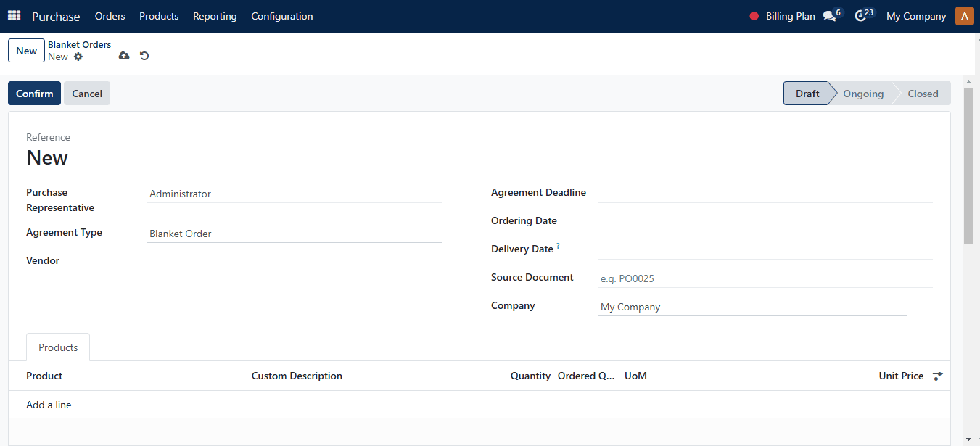Sort by the Custom Description column header
The width and height of the screenshot is (980, 446).
297,376
